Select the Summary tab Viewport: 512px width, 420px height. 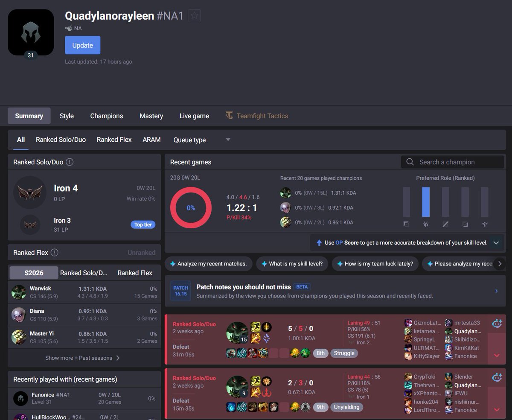[x=29, y=116]
